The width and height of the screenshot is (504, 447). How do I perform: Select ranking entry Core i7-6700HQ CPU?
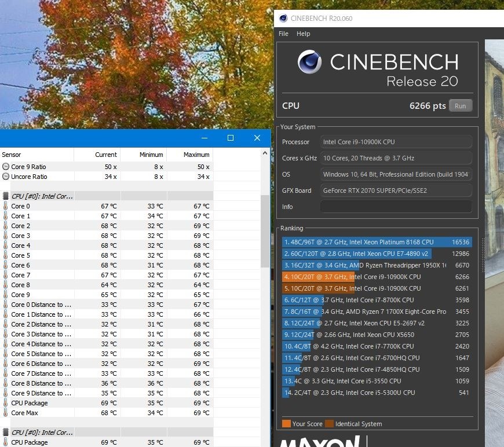pos(377,358)
